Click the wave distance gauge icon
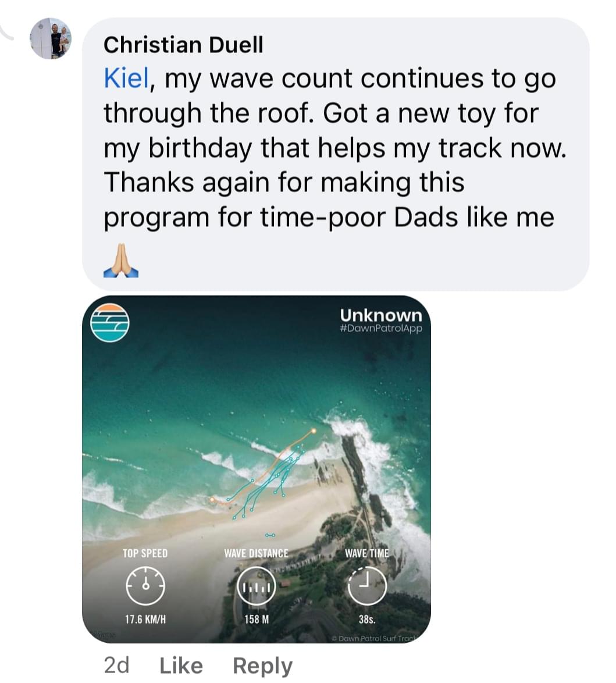616x683 pixels. 256,586
